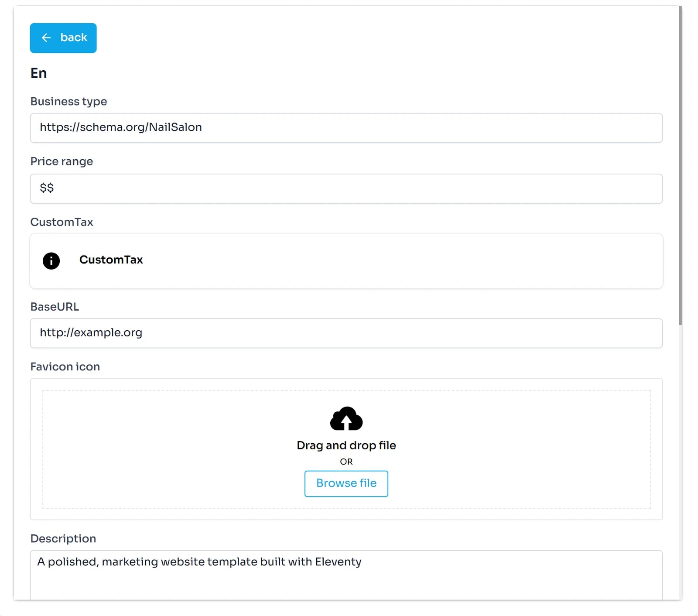Focus the Business type input field
This screenshot has height=616, width=698.
[346, 128]
